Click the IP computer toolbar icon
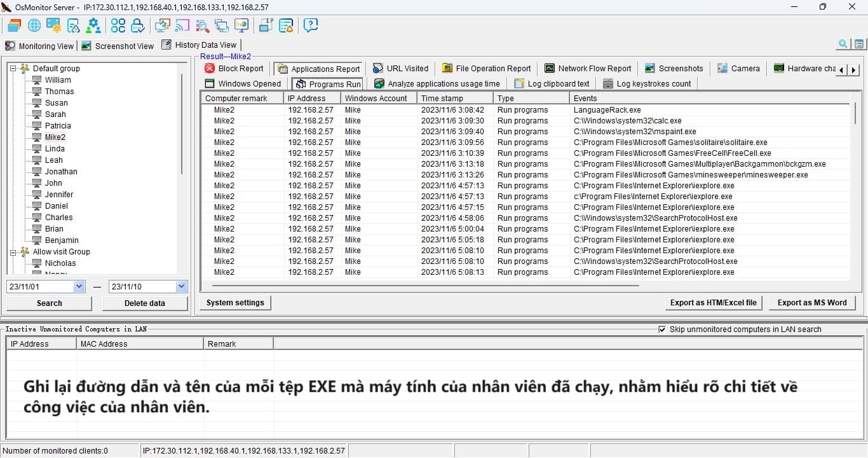Screen dimensions: 868x458 click(266, 25)
